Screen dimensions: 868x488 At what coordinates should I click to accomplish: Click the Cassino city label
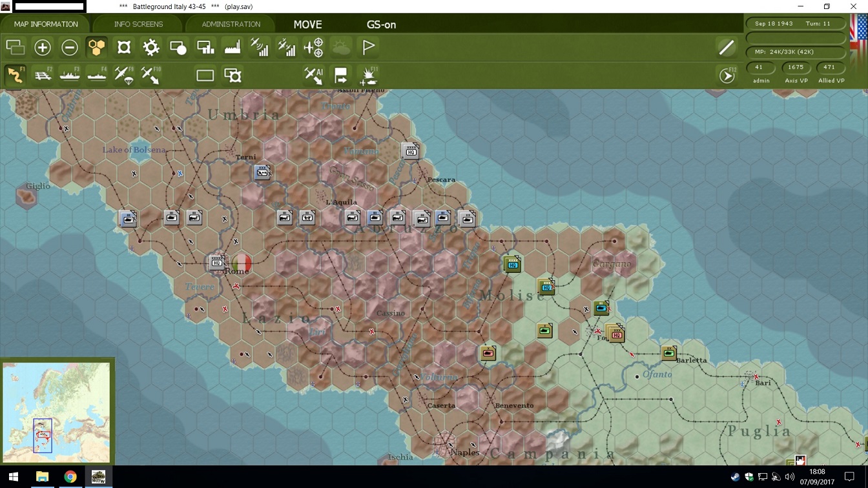point(391,313)
